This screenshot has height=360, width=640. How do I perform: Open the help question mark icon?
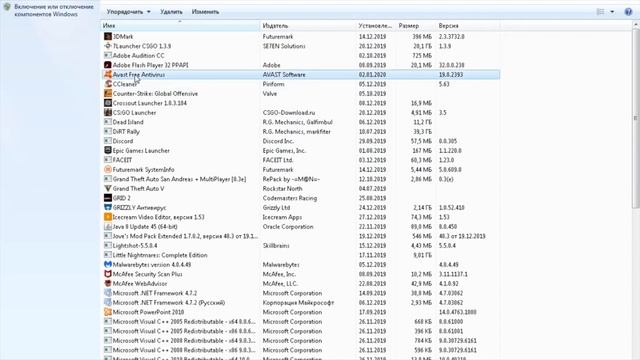coord(628,12)
